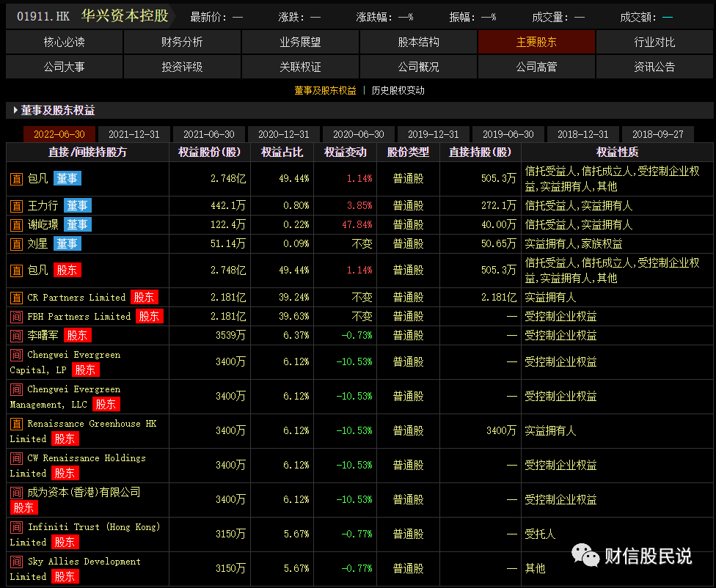Click the 董事 badge next to 刘星
The width and height of the screenshot is (716, 588).
(x=67, y=244)
